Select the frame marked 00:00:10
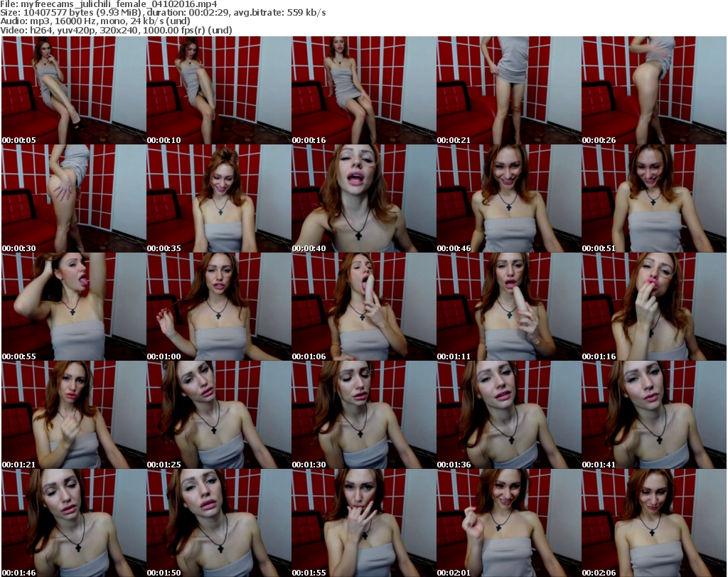The width and height of the screenshot is (728, 577). click(218, 90)
